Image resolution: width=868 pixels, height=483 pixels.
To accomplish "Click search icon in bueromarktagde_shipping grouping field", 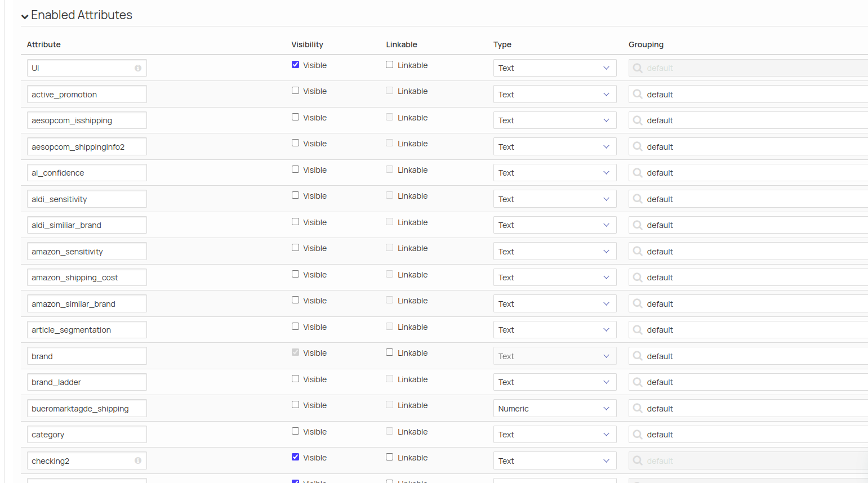I will [x=638, y=408].
